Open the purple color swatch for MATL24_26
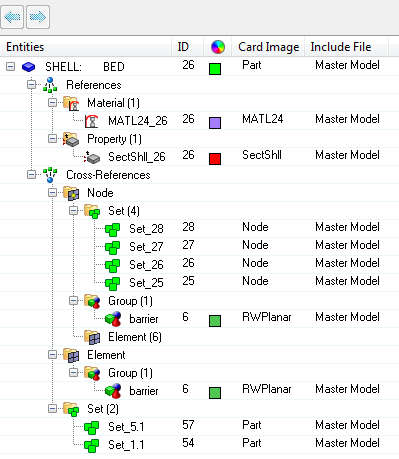399x459 pixels. (215, 123)
